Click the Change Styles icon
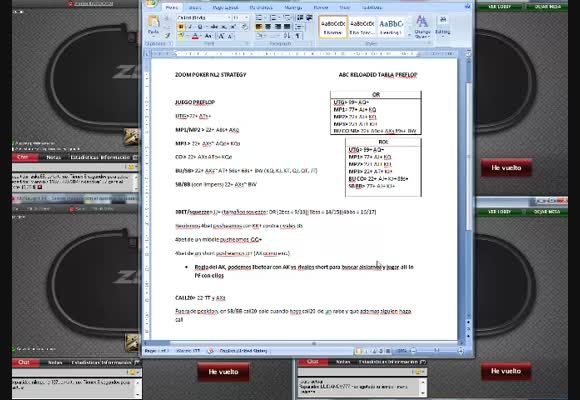580x400 pixels. 422,26
